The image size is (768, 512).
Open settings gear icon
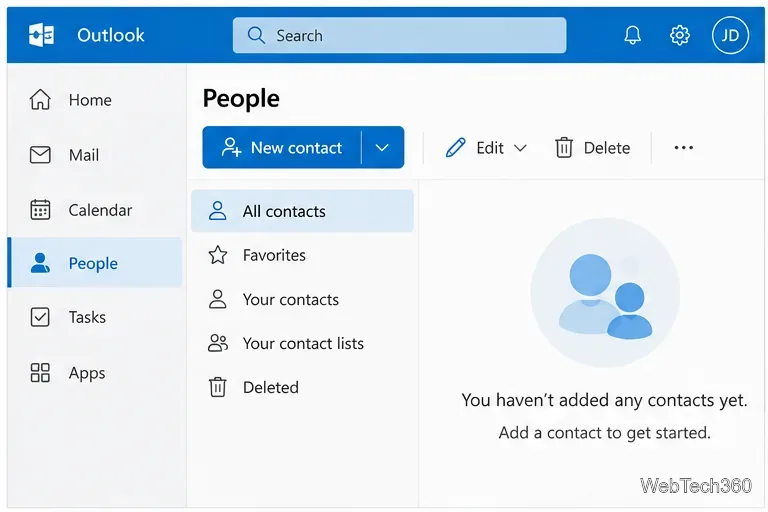click(x=679, y=35)
